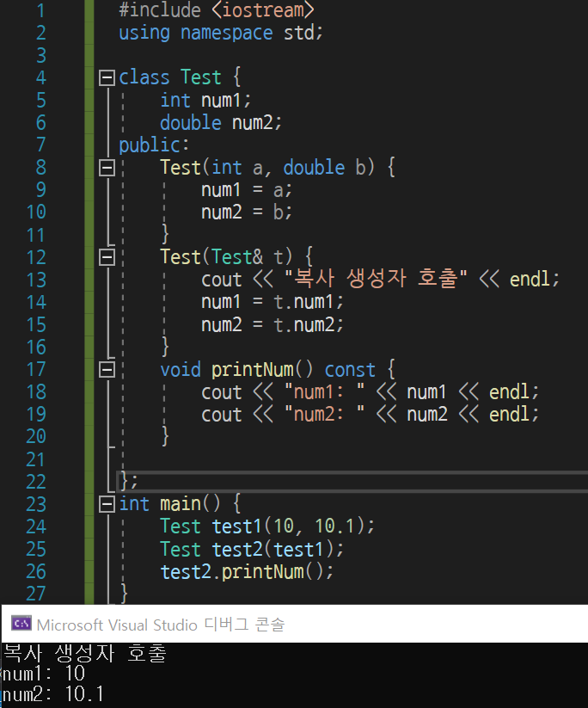The height and width of the screenshot is (708, 588).
Task: Click console output 'num1: 10'
Action: point(44,674)
